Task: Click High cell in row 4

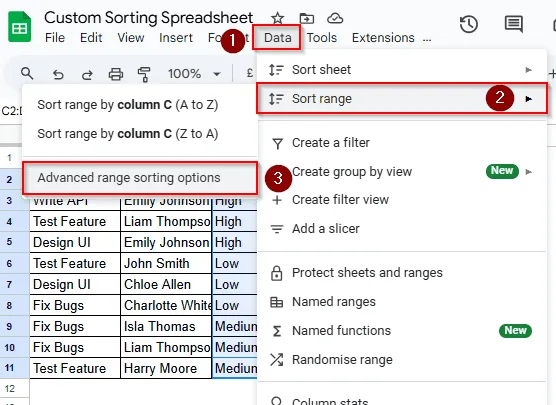Action: [x=234, y=222]
